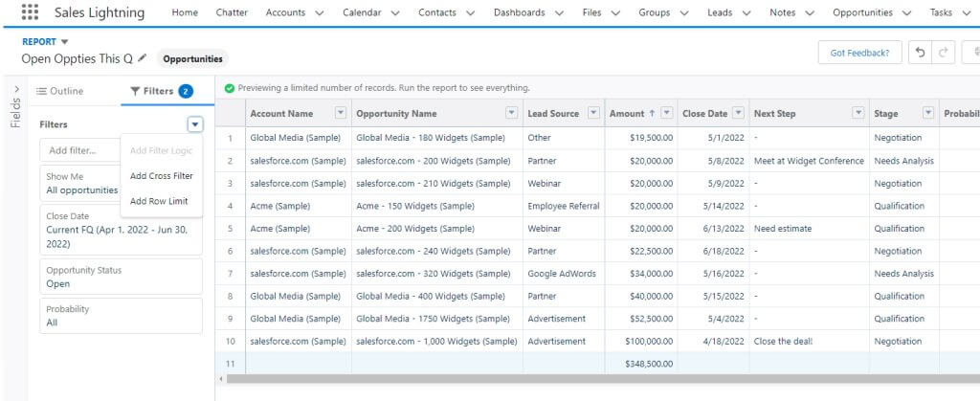Click the 4/18/2022 close date cell

[713, 341]
